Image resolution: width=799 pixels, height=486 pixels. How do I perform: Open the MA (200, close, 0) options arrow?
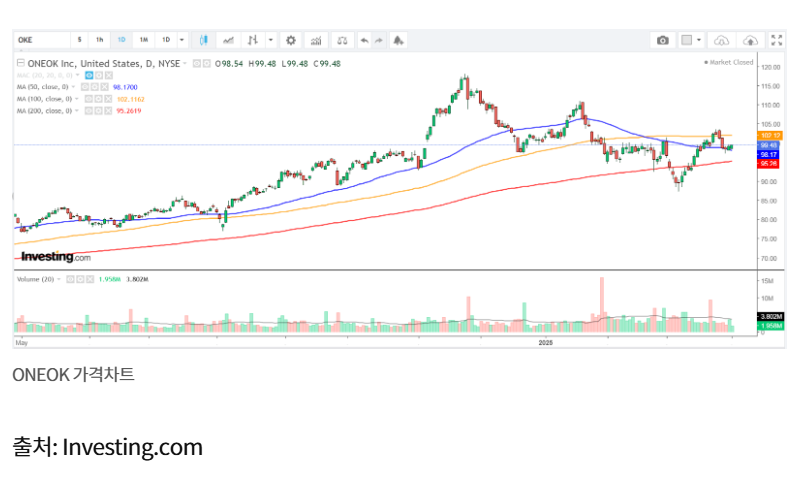click(x=77, y=111)
